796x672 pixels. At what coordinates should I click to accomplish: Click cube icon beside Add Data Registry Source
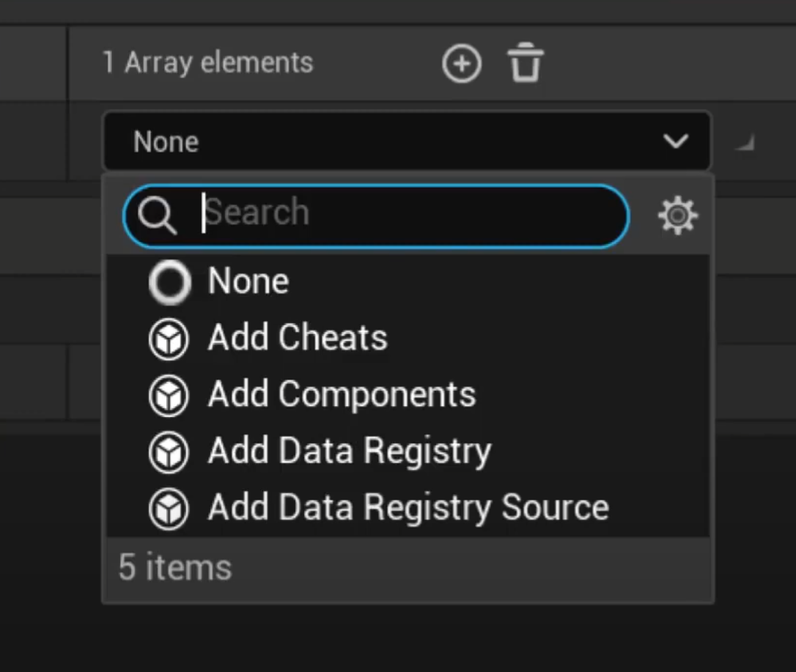click(169, 509)
